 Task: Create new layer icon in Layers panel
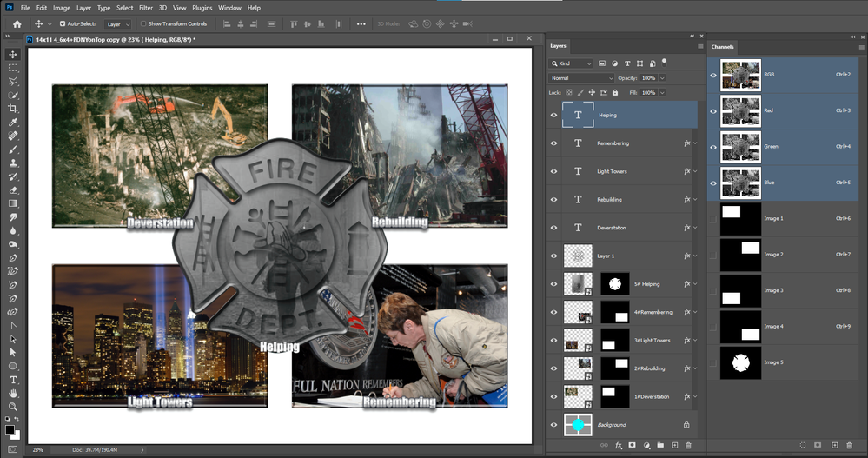675,445
